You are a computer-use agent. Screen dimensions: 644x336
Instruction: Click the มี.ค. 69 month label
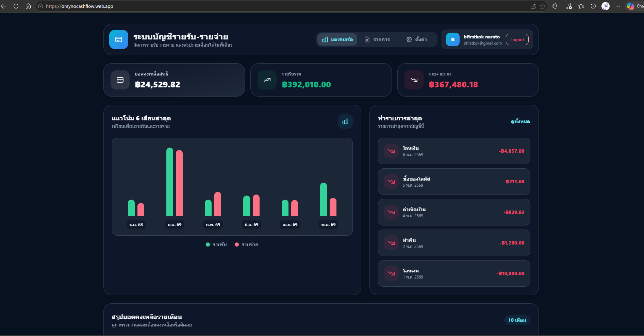(x=251, y=225)
